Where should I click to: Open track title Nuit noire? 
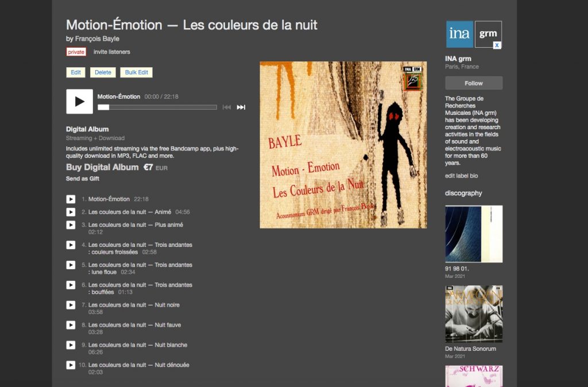point(134,305)
